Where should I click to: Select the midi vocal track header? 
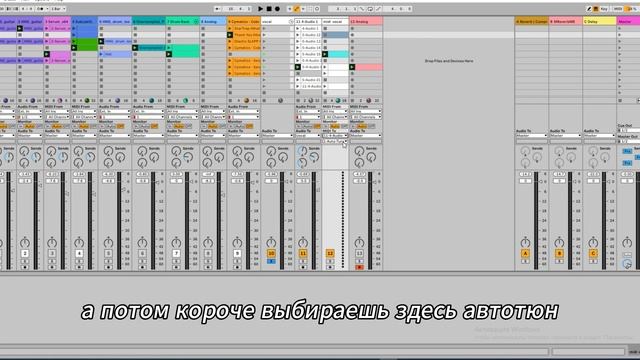click(335, 21)
